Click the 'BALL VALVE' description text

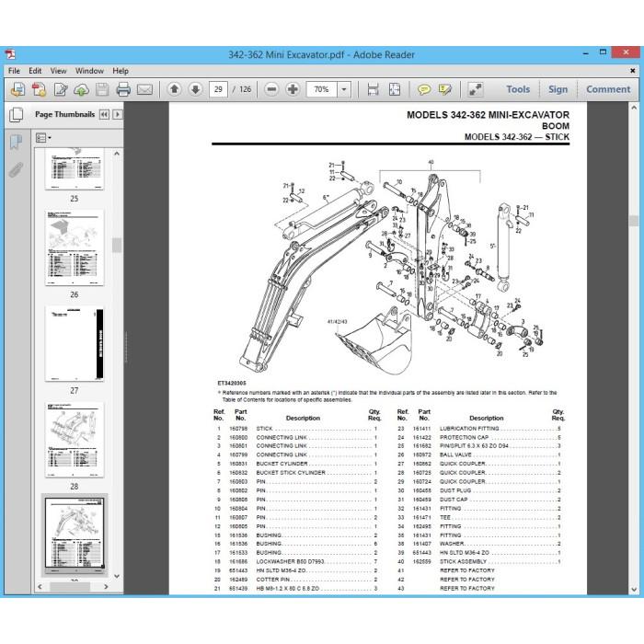coord(455,454)
